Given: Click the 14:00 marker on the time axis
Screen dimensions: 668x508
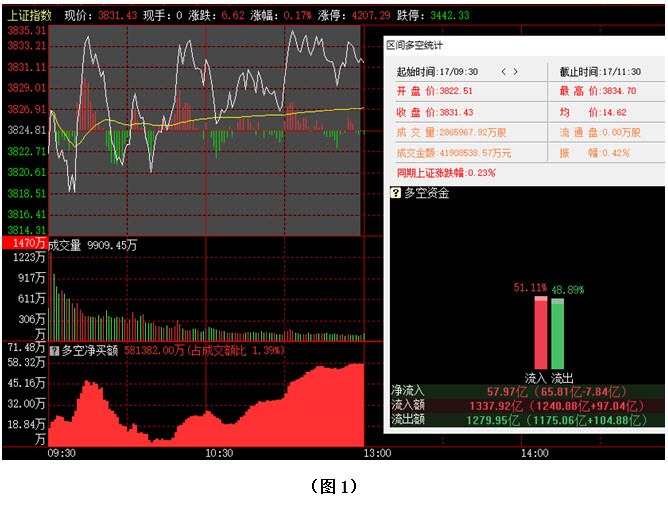Looking at the screenshot, I should [535, 453].
